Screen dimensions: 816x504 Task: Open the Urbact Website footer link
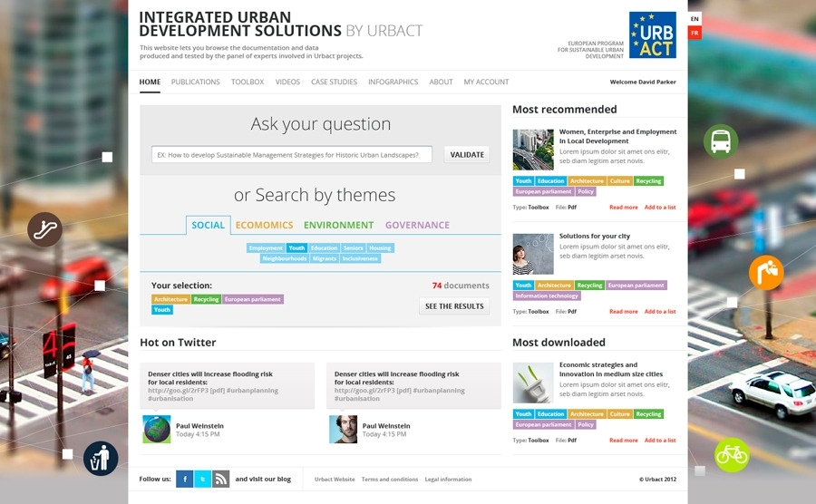(335, 479)
